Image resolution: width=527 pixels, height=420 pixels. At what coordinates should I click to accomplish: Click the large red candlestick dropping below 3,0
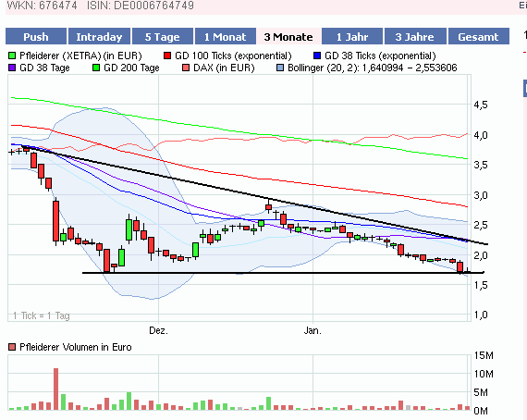click(55, 221)
